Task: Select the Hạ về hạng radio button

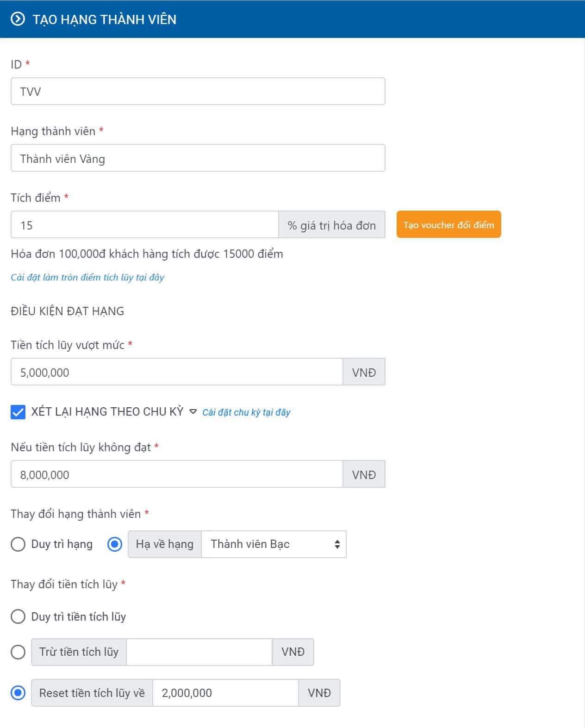Action: [114, 544]
